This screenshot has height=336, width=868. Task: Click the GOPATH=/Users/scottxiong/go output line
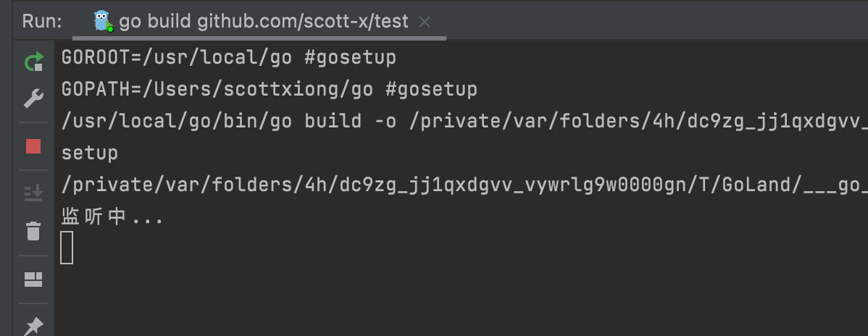coord(269,89)
